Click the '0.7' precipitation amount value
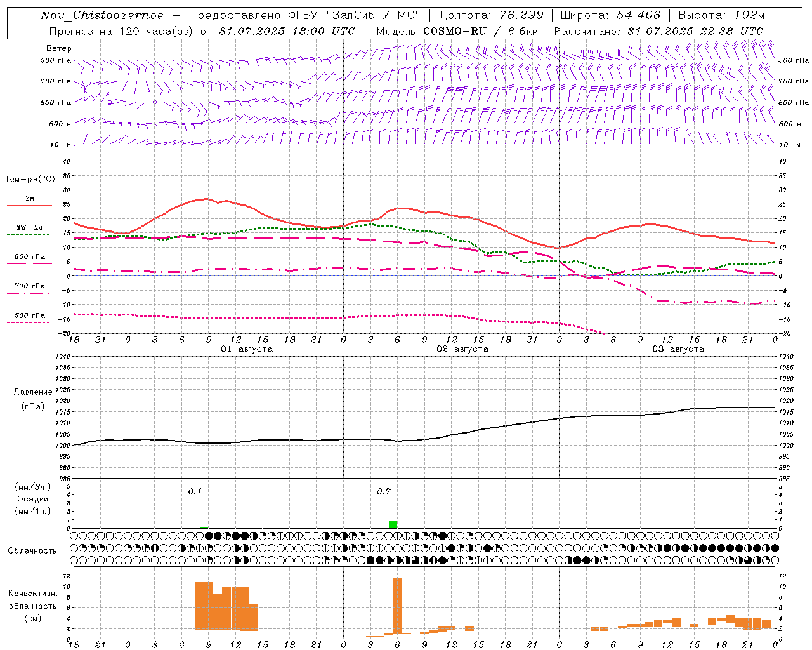The height and width of the screenshot is (650, 812). 384,491
